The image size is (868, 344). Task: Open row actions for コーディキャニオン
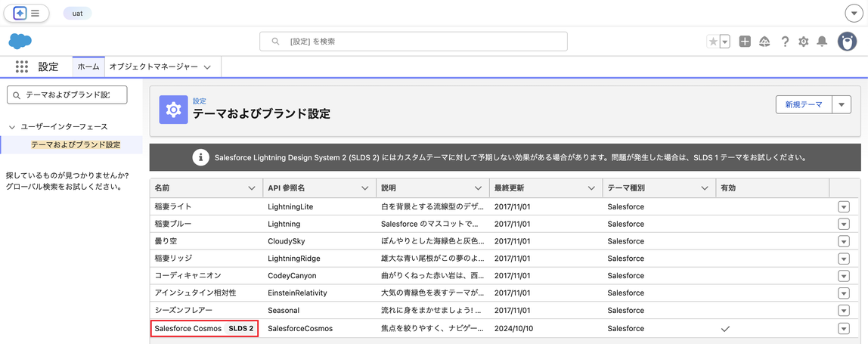pos(844,276)
